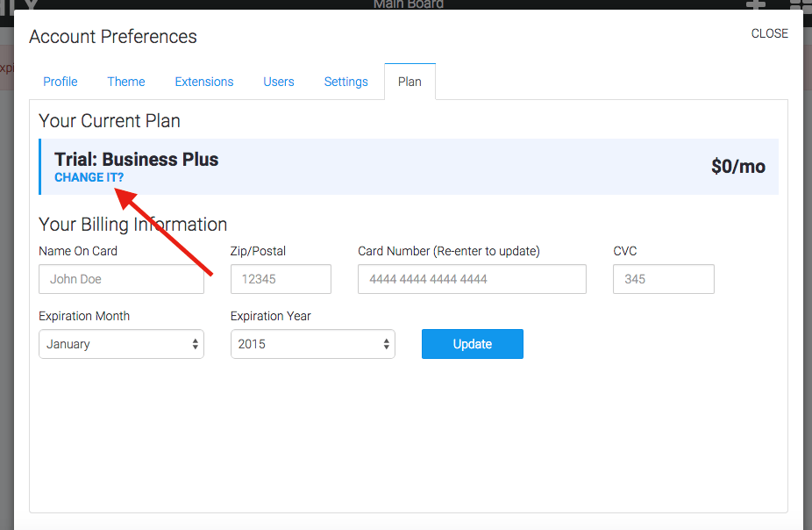This screenshot has width=812, height=530.
Task: Focus the Name On Card field
Action: point(121,279)
